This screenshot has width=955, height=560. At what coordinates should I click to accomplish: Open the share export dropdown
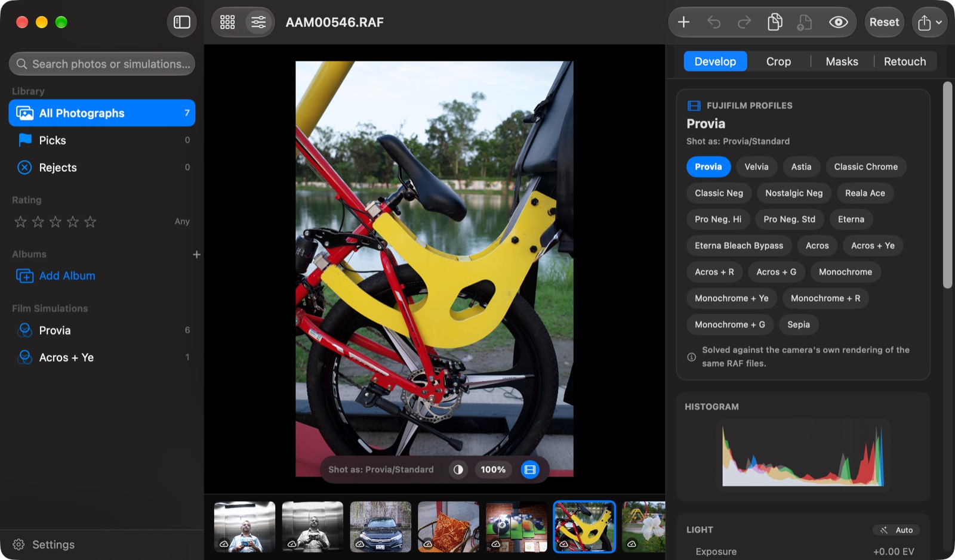[x=930, y=22]
